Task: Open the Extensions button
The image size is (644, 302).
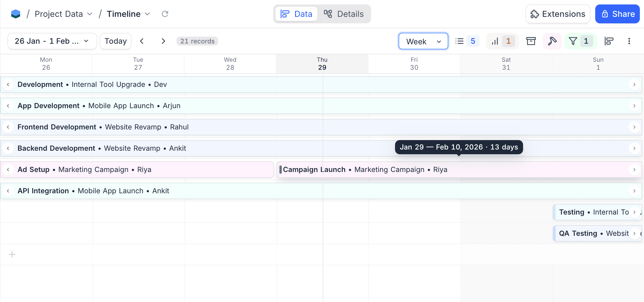Action: (558, 14)
